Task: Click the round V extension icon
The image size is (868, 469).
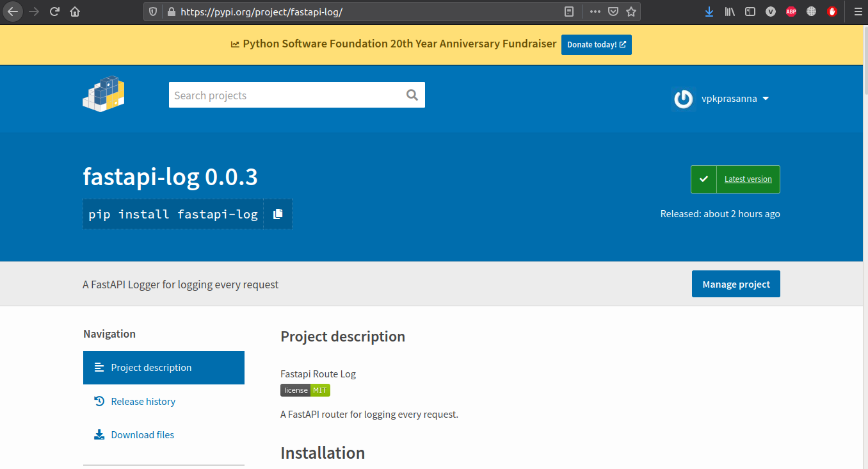Action: [771, 12]
